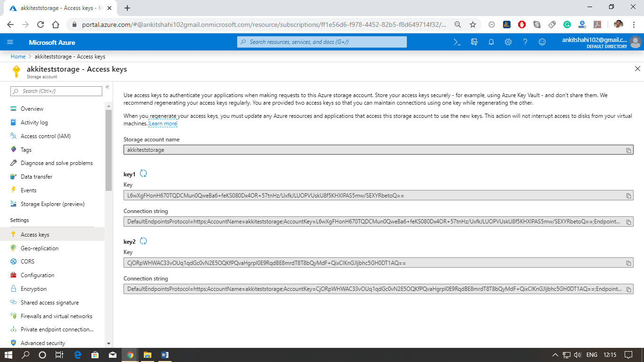Image resolution: width=644 pixels, height=362 pixels.
Task: Open the Windows Action Center
Action: pyautogui.click(x=628, y=355)
